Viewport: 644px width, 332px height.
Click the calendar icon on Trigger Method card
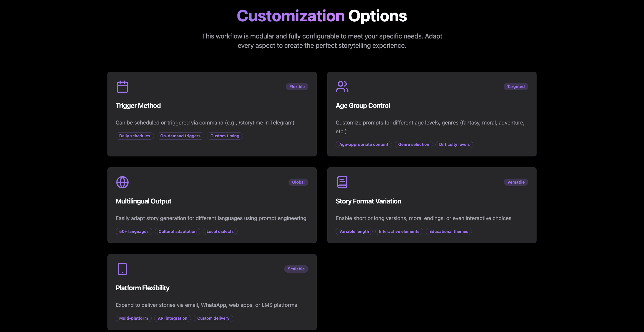tap(122, 87)
